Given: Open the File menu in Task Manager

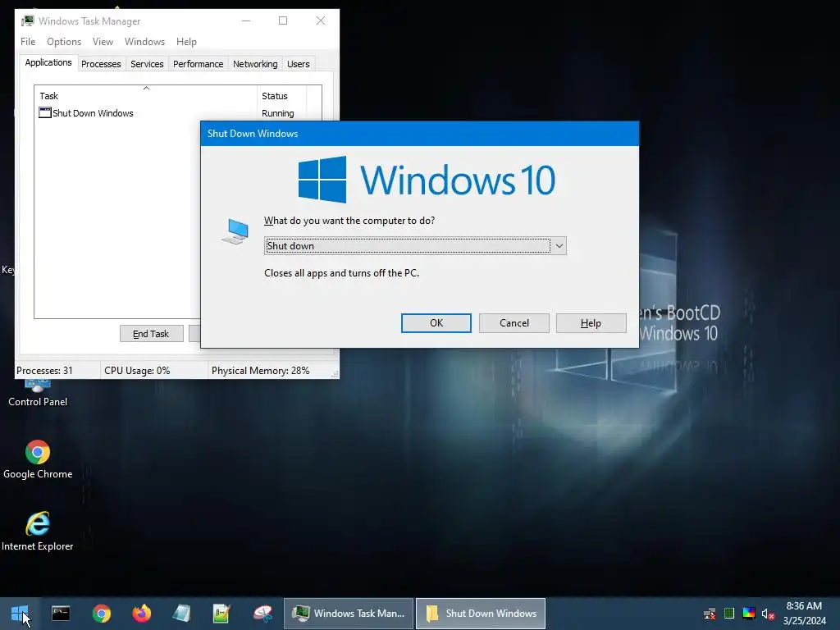Looking at the screenshot, I should pos(28,42).
